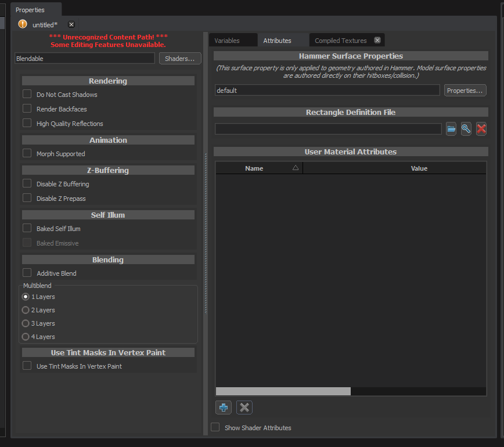This screenshot has width=504, height=447.
Task: Open the Shaders dialog
Action: pyautogui.click(x=180, y=58)
